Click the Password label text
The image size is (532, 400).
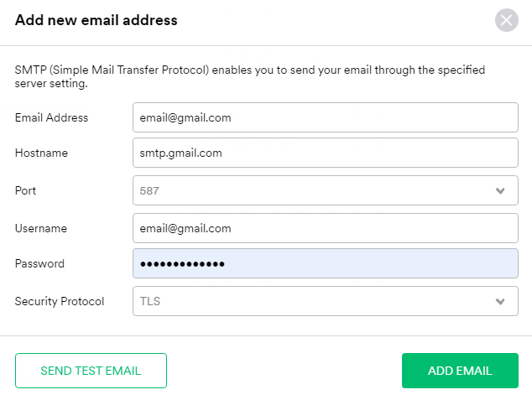point(39,263)
